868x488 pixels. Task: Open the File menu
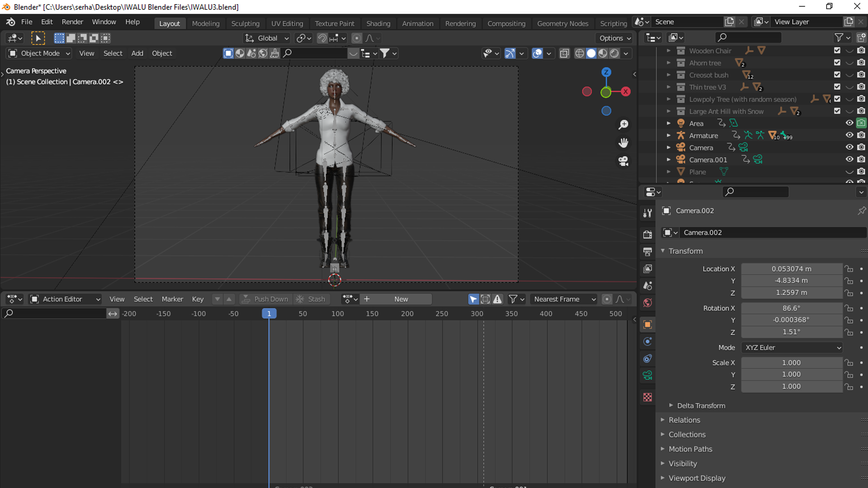[27, 22]
